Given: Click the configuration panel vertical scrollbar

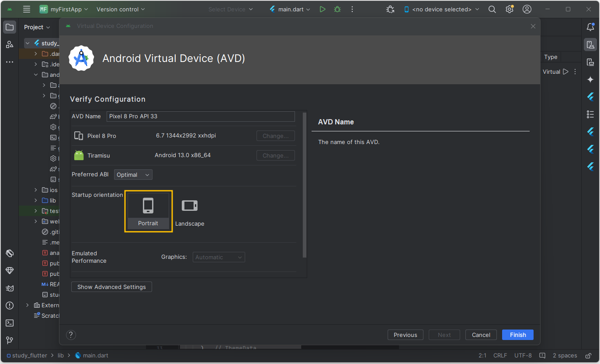Looking at the screenshot, I should coord(305,185).
